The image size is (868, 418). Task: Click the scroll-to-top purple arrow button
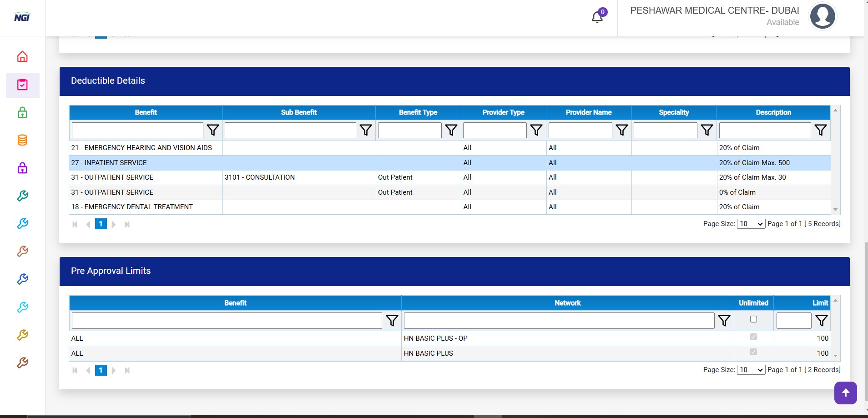(x=845, y=393)
